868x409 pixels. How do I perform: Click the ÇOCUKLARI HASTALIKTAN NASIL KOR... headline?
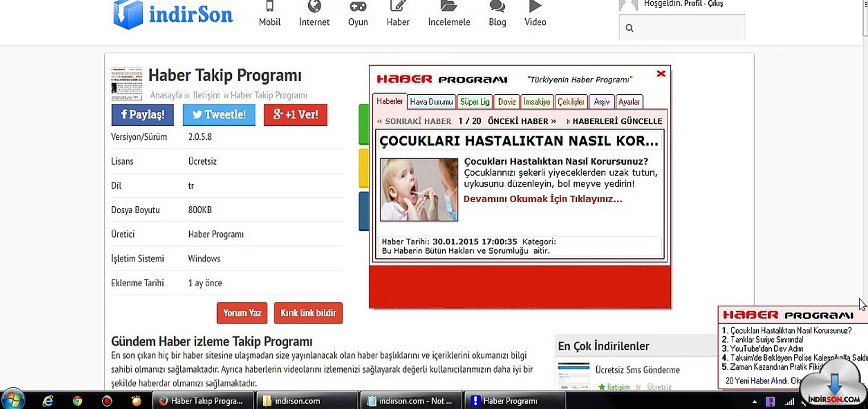click(519, 140)
